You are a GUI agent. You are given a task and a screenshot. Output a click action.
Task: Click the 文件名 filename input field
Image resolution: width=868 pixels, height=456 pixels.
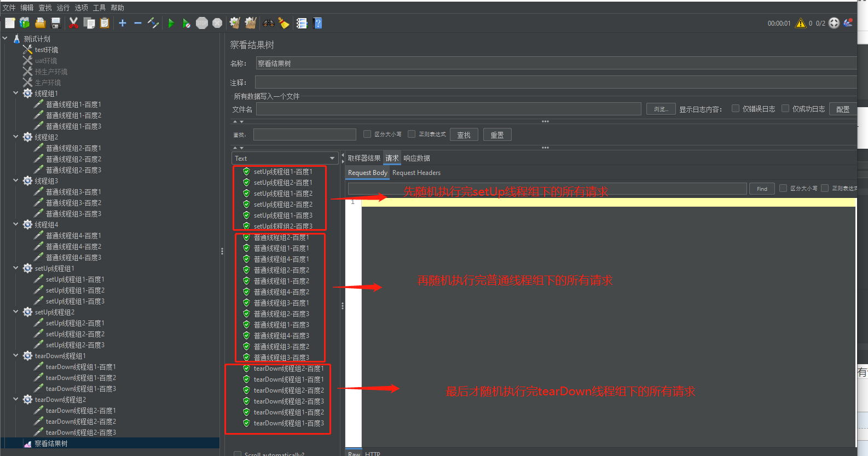click(x=449, y=109)
